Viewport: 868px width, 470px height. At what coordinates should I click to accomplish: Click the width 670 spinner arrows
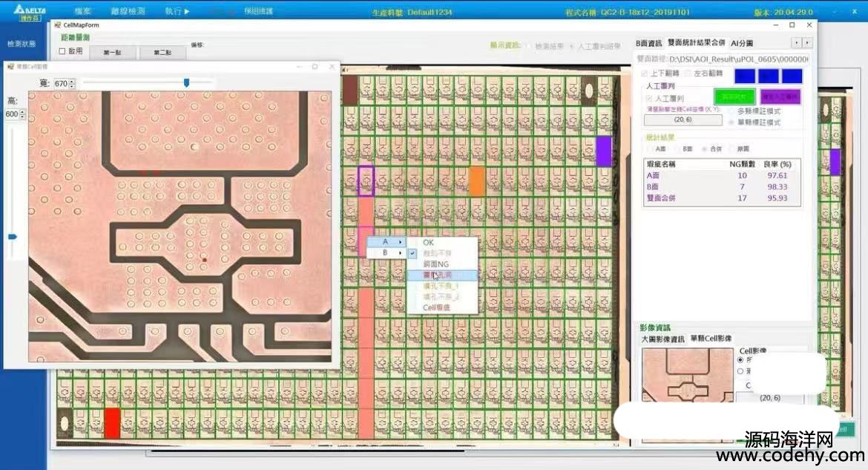pyautogui.click(x=72, y=84)
